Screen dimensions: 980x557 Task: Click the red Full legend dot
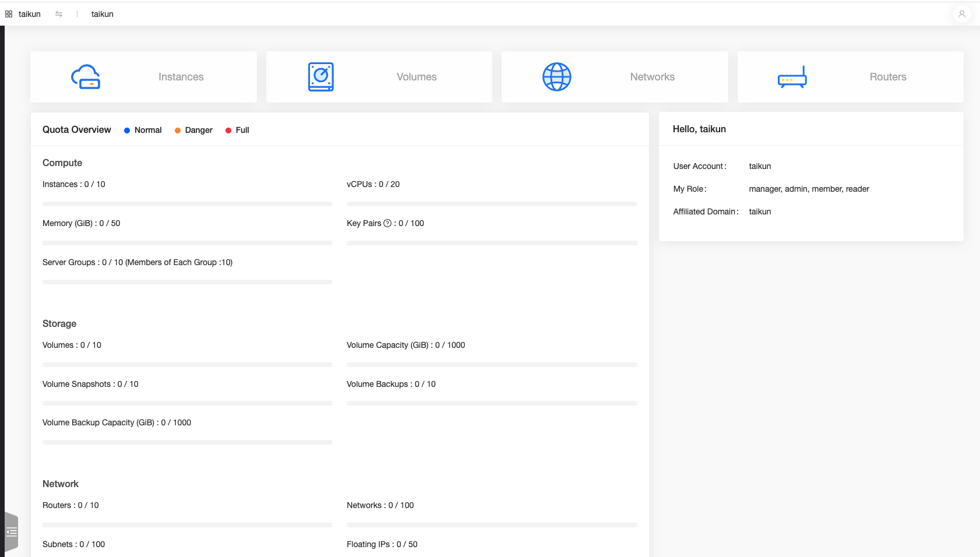coord(228,131)
